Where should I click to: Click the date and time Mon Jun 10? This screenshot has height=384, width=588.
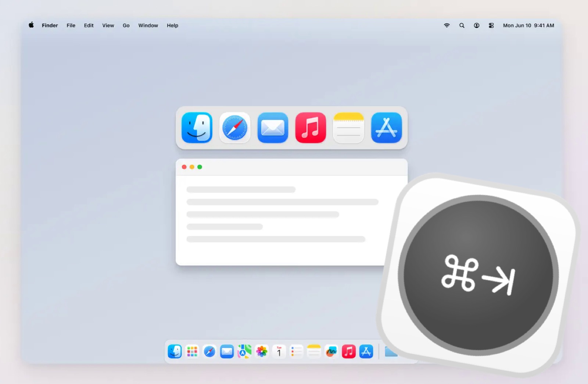tap(528, 25)
